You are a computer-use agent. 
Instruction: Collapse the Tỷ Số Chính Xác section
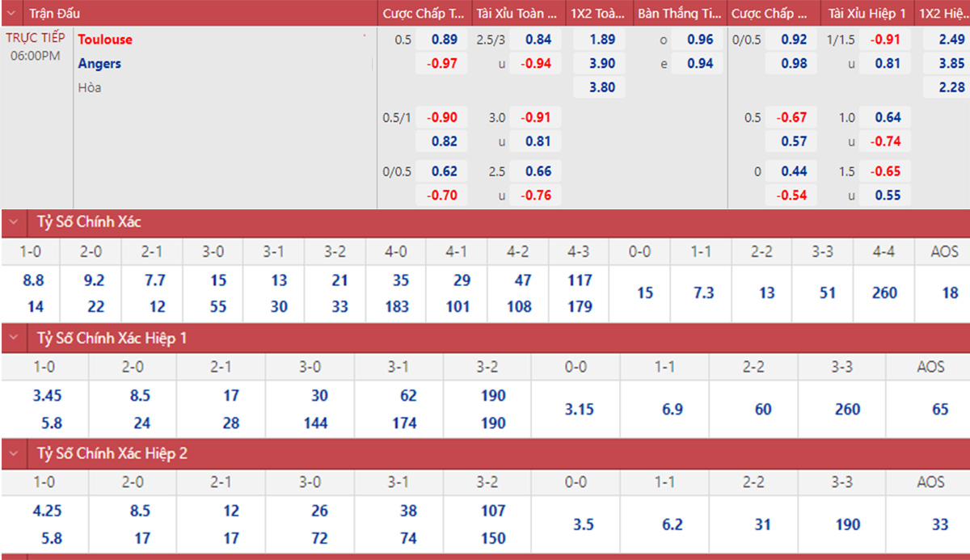click(14, 222)
